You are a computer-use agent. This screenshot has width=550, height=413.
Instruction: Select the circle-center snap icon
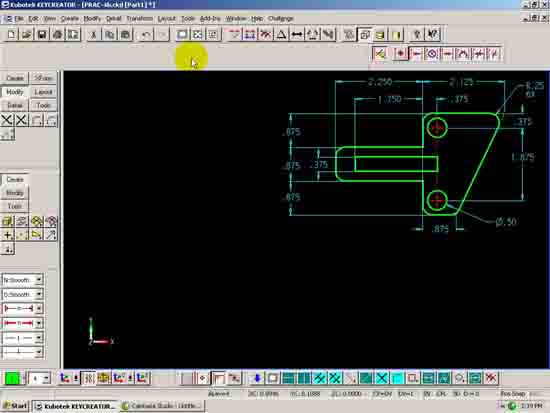[x=432, y=54]
